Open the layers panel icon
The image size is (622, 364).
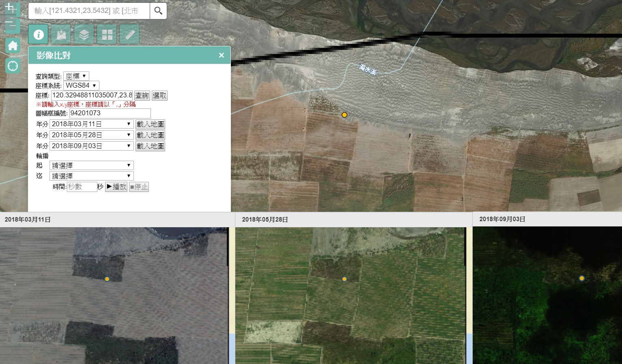click(x=84, y=34)
